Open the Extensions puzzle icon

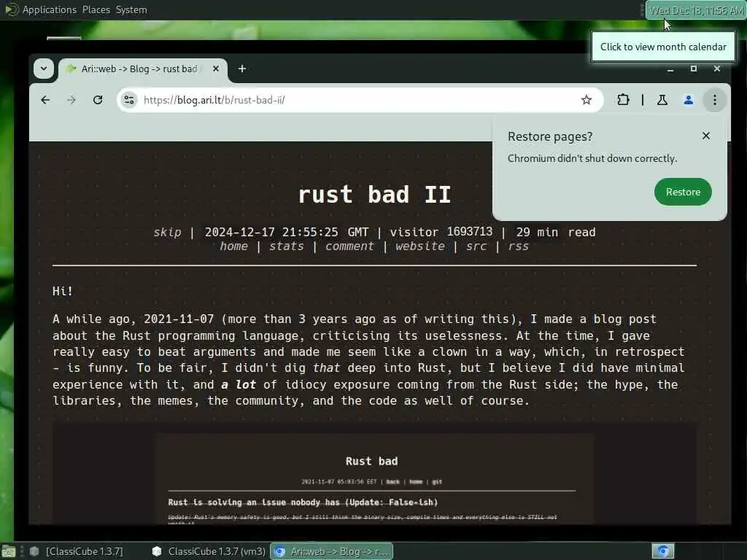pyautogui.click(x=623, y=100)
